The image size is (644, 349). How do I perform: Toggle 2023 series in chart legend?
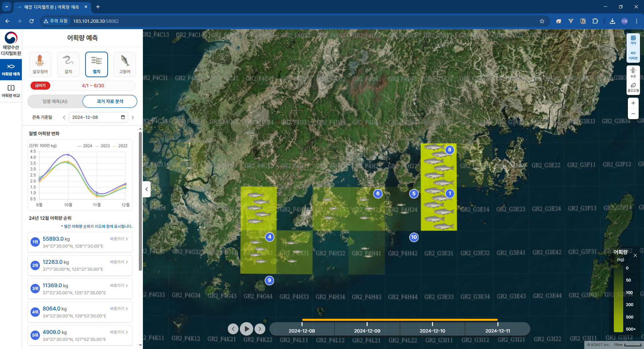103,146
